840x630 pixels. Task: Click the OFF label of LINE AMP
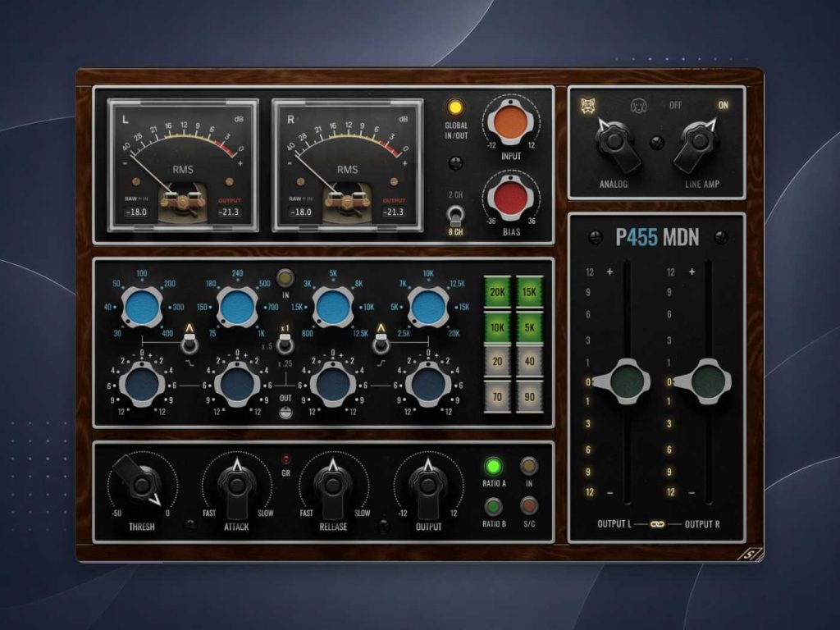[676, 105]
